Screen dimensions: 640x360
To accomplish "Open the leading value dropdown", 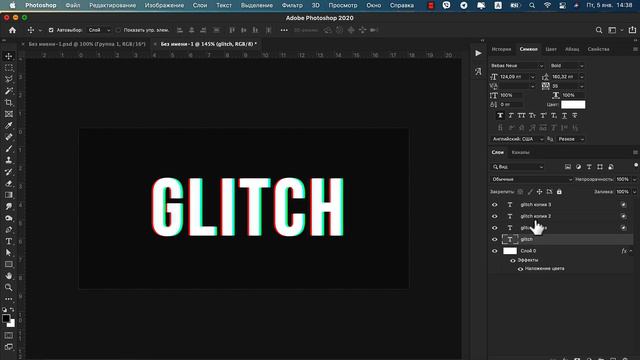I will (582, 77).
